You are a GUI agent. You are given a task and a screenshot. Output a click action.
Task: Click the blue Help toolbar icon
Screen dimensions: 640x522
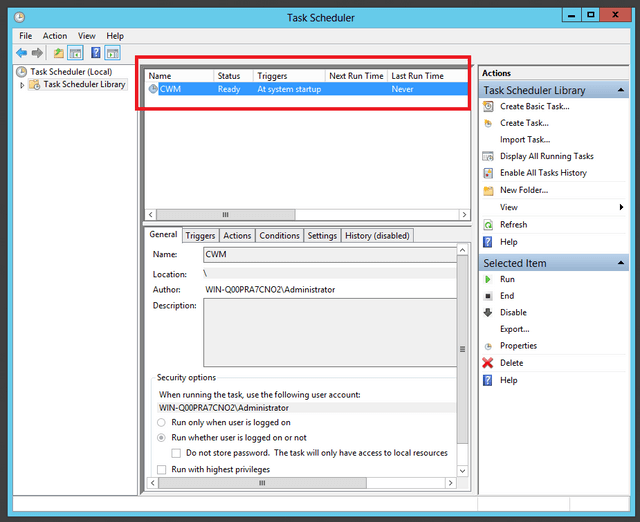coord(96,53)
